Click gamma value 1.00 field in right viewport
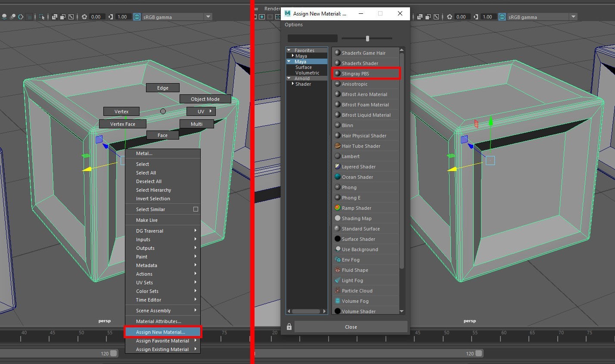Image resolution: width=615 pixels, height=364 pixels. tap(489, 17)
